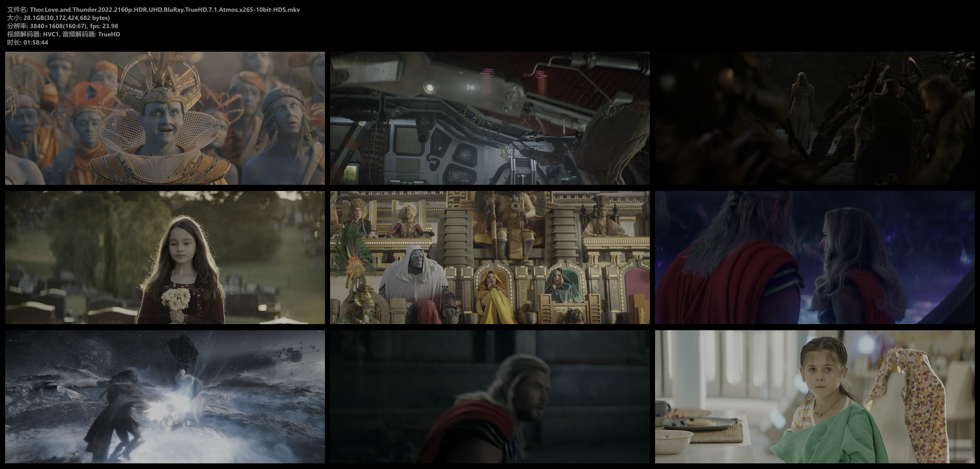The image size is (980, 469).
Task: Click the 28.1GB file size line
Action: [x=58, y=18]
